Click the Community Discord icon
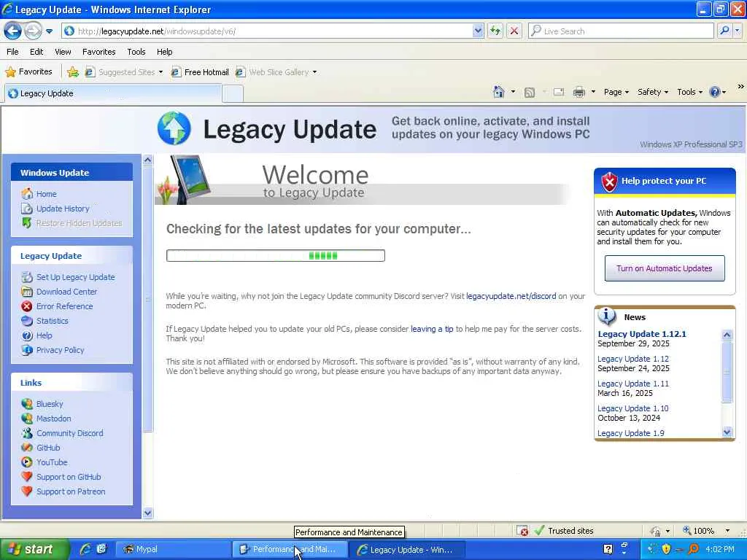 coord(27,433)
